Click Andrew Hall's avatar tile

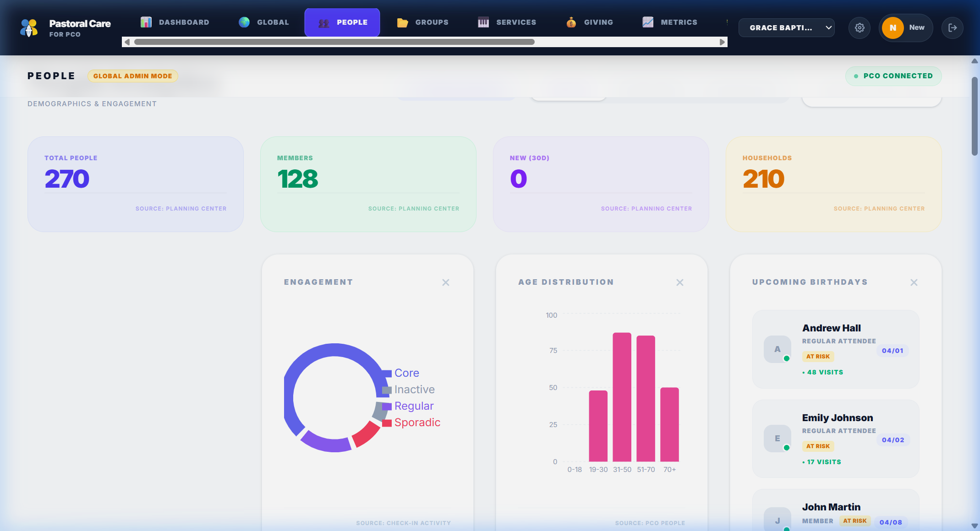pos(777,349)
